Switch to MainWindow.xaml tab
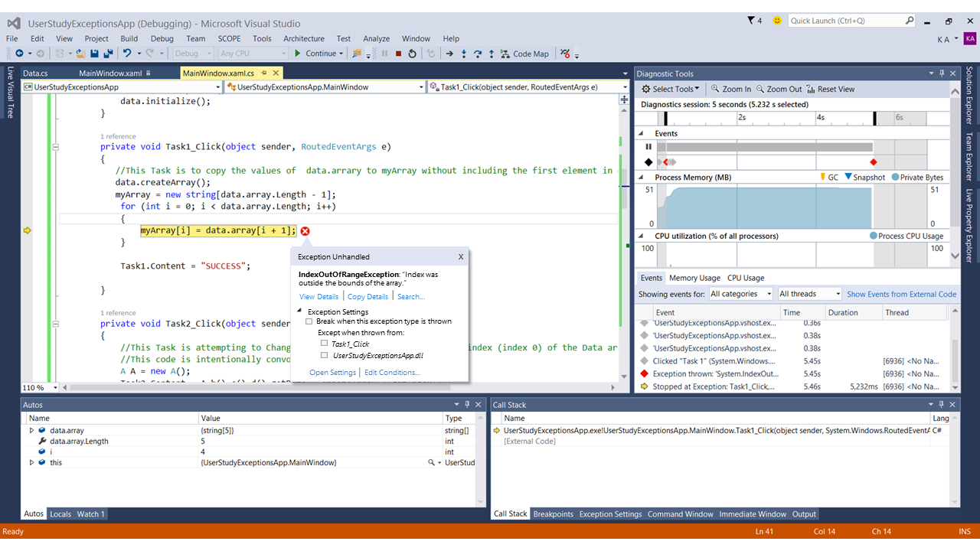 [x=110, y=73]
